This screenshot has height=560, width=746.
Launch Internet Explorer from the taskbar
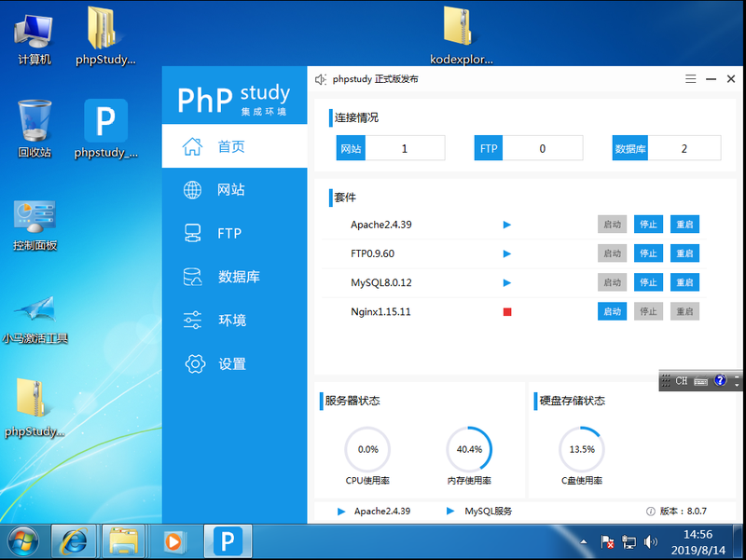coord(74,542)
